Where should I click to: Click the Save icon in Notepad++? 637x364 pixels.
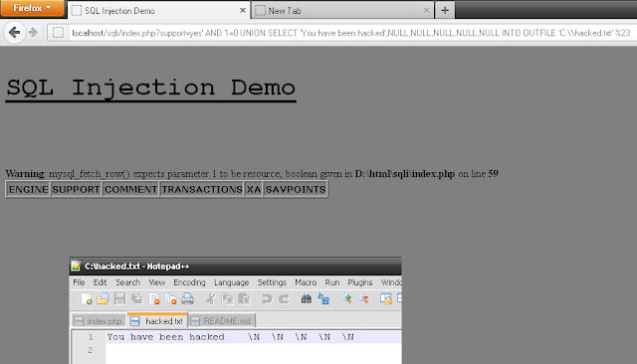(x=119, y=299)
